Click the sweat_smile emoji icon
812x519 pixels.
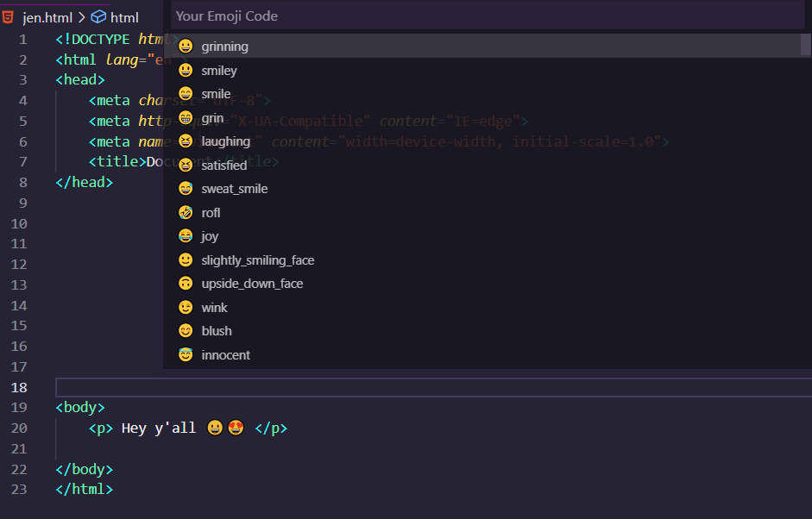tap(185, 188)
